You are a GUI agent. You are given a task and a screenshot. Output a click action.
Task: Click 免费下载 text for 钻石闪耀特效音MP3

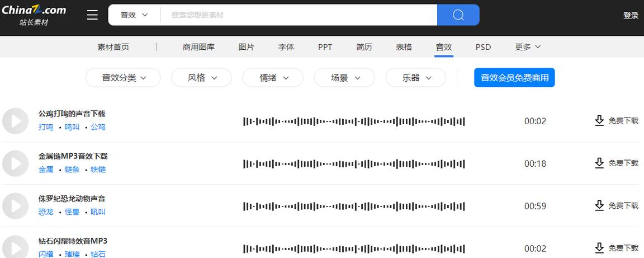coord(623,248)
